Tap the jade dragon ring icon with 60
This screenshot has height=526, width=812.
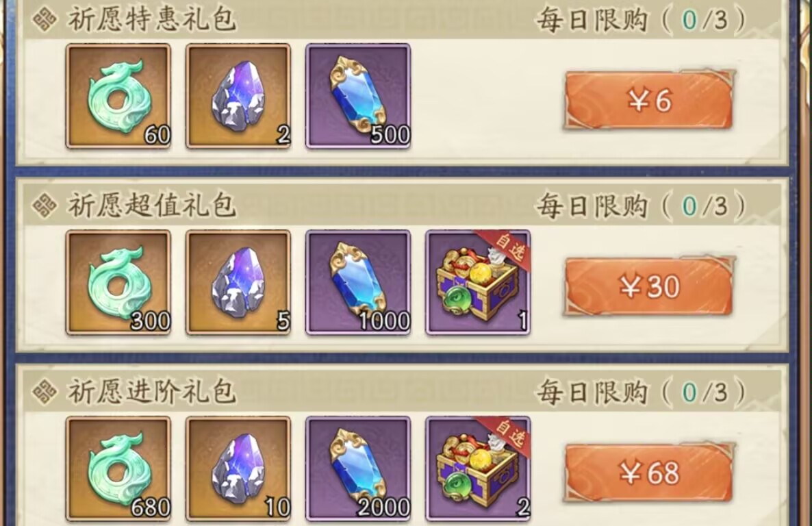click(118, 97)
